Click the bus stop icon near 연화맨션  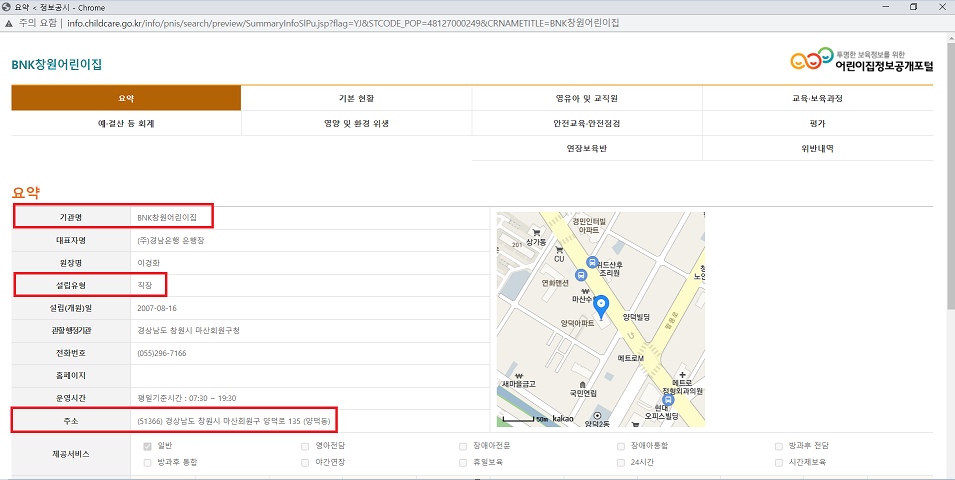[581, 275]
